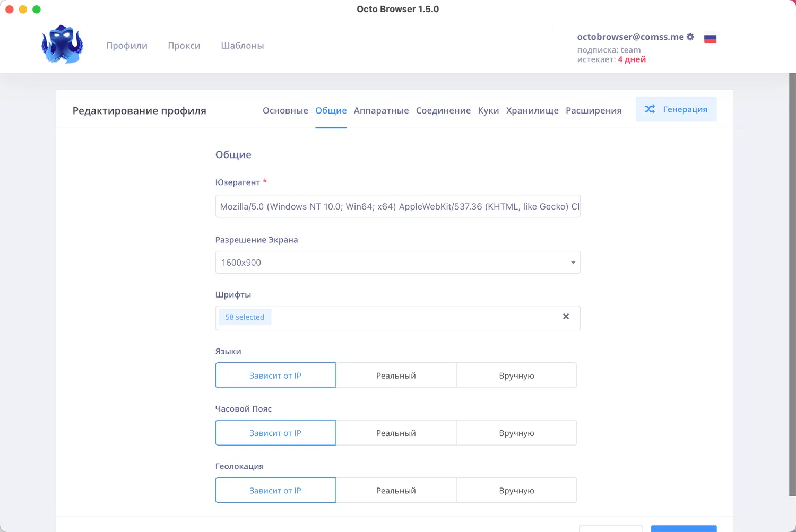This screenshot has height=532, width=796.
Task: Click the Octo Browser octopus logo
Action: pos(63,45)
